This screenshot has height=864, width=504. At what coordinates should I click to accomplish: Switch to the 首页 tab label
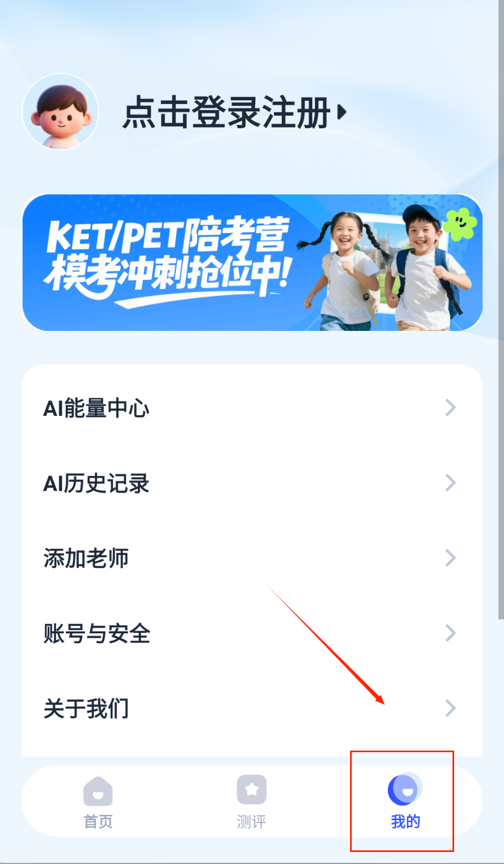(98, 821)
